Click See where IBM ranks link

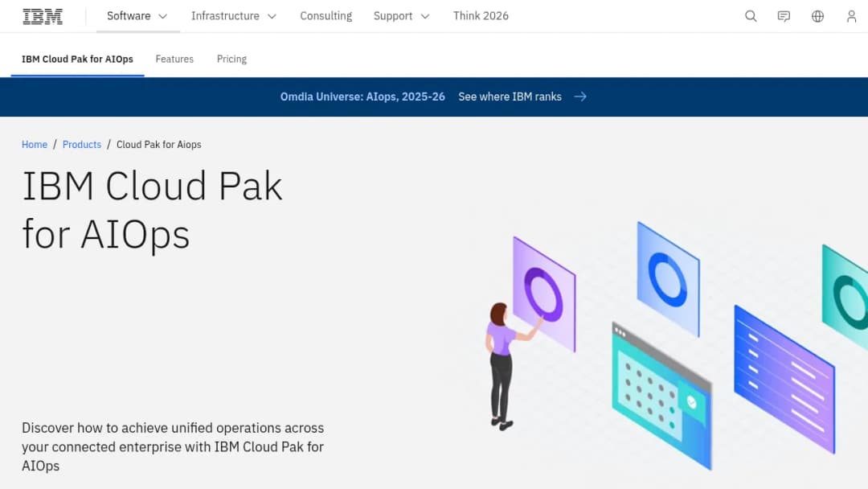tap(510, 97)
